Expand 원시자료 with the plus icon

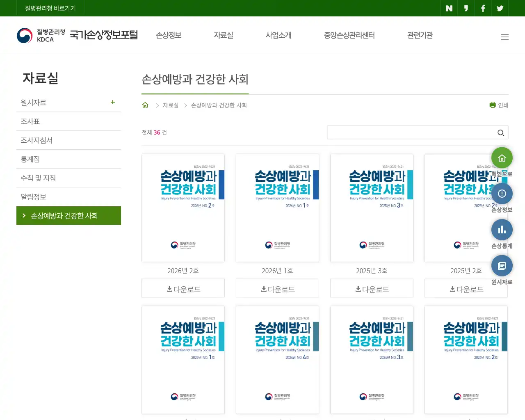113,102
